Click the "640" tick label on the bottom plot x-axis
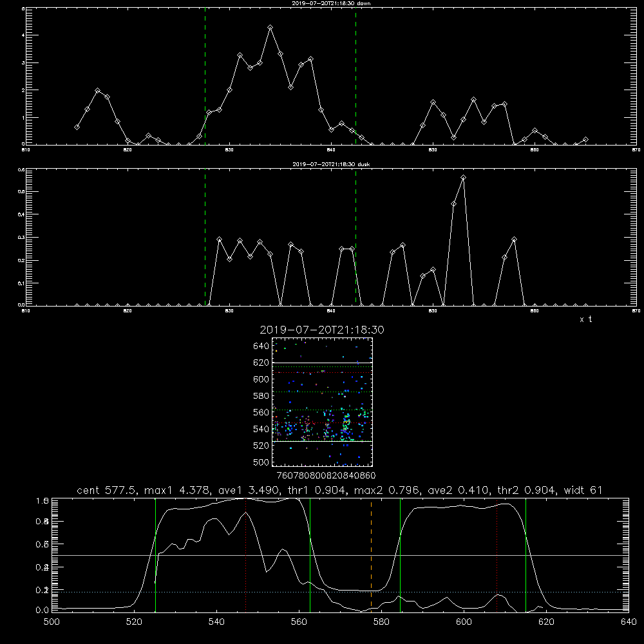This screenshot has width=644, height=644. [x=629, y=622]
